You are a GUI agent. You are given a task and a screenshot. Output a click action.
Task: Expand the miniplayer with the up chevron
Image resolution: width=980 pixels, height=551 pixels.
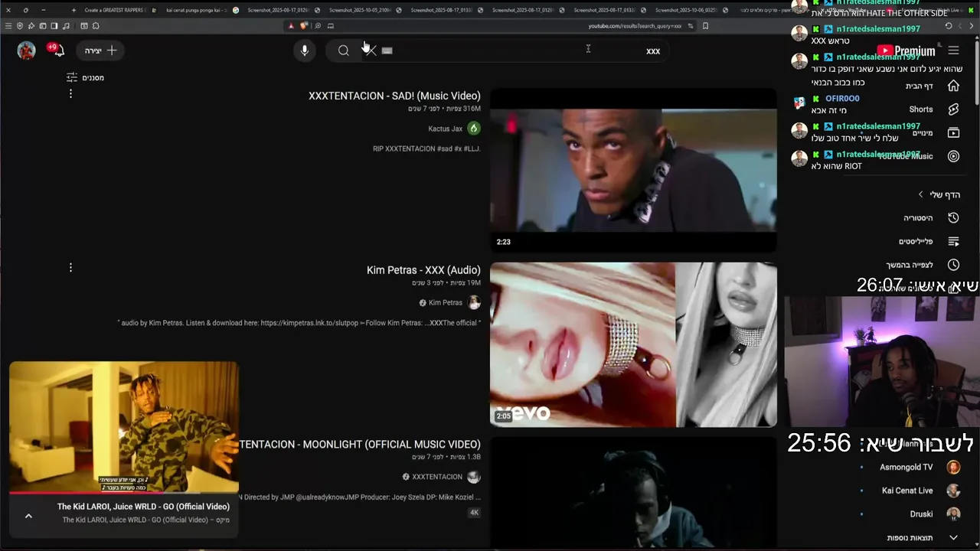coord(28,516)
